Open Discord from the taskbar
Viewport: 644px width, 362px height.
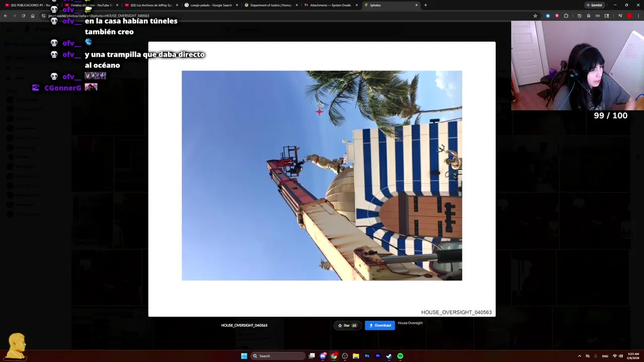click(323, 356)
